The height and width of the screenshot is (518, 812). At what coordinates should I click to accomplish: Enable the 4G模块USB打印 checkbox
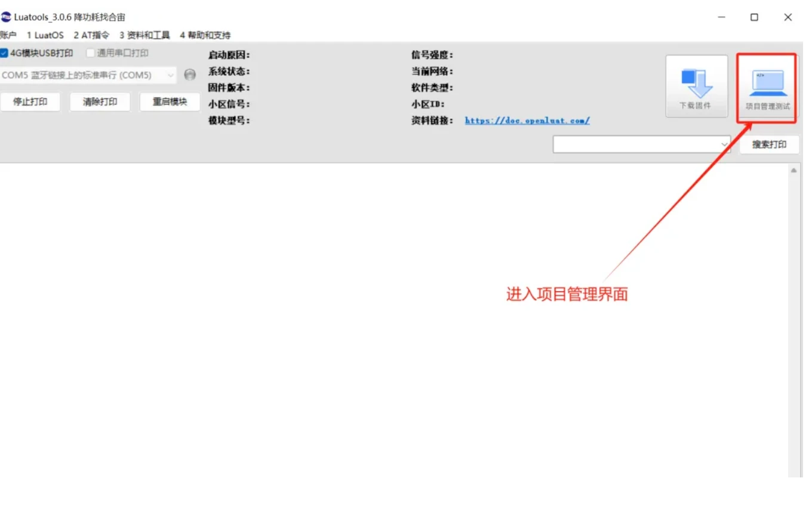click(x=4, y=53)
